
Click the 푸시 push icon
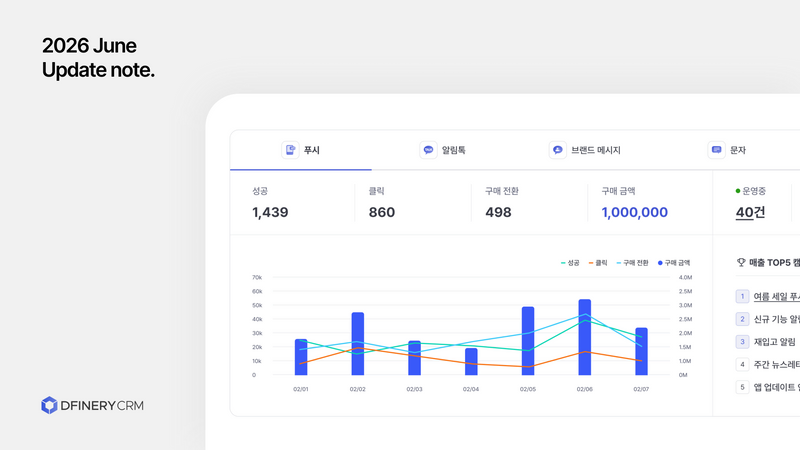click(x=290, y=150)
